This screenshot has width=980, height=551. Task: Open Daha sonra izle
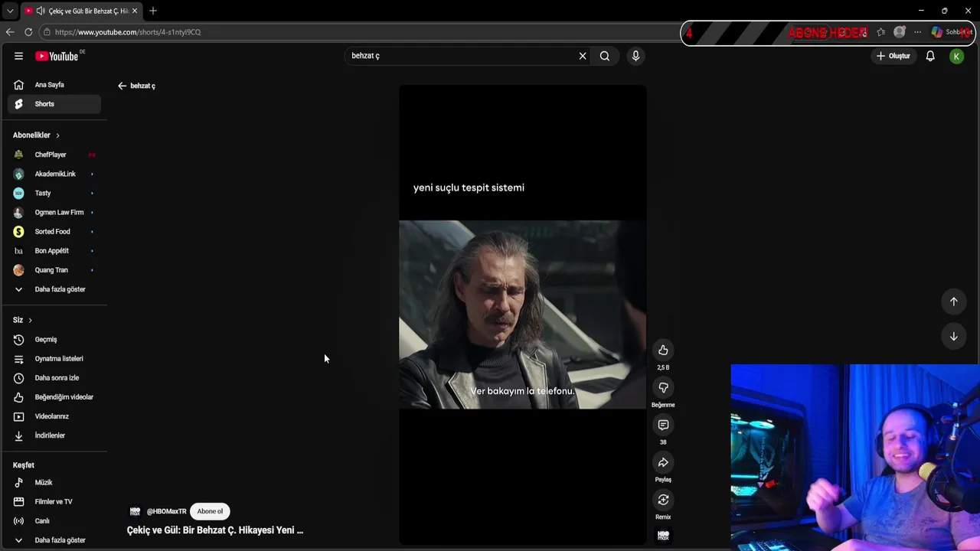tap(54, 377)
